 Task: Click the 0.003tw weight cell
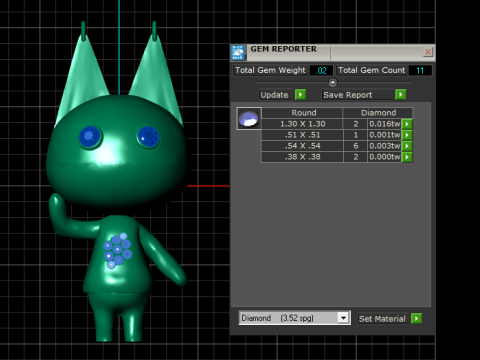click(x=384, y=146)
